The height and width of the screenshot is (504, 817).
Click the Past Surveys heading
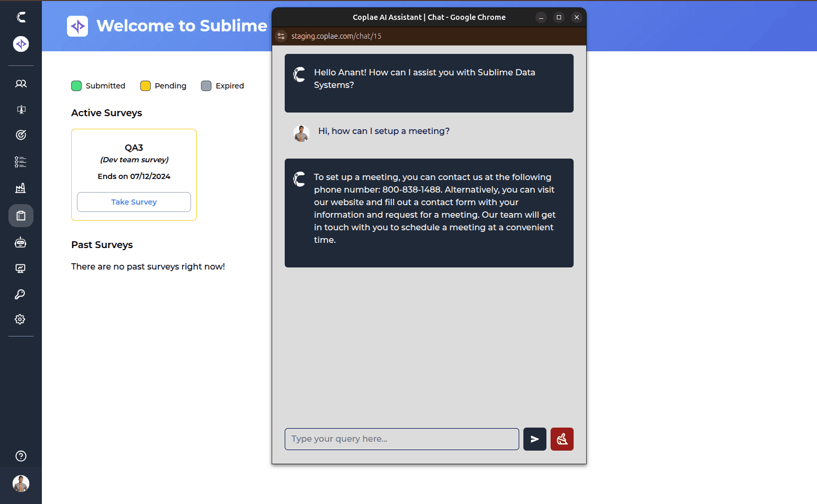point(102,245)
